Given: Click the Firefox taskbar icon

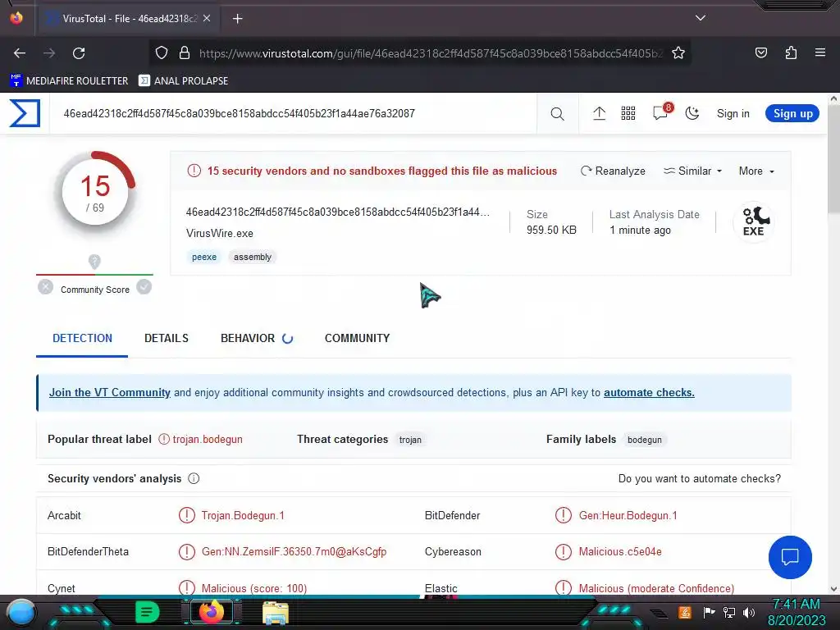Looking at the screenshot, I should pos(211,612).
